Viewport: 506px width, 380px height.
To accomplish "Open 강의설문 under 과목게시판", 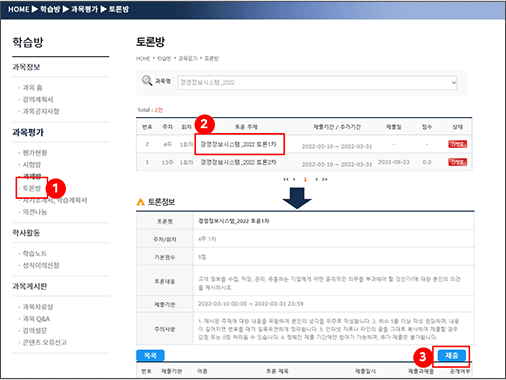I will click(x=35, y=330).
